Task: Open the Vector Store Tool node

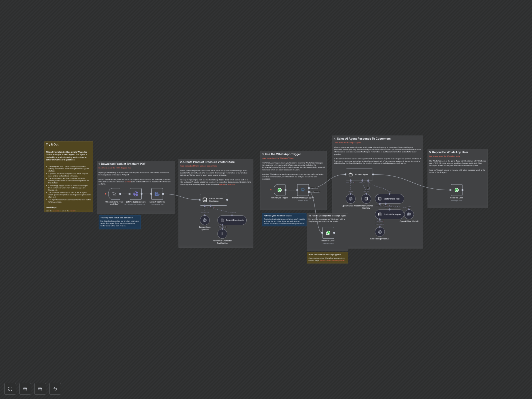Action: 389,199
